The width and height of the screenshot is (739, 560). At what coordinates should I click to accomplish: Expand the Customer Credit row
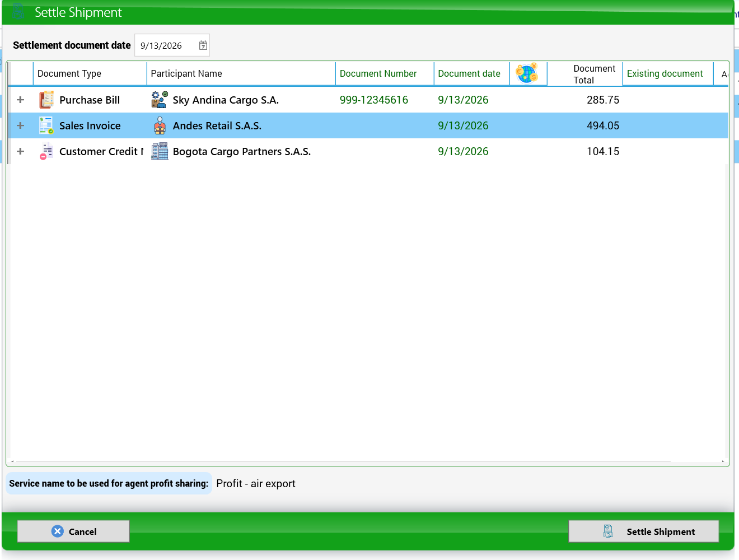pos(21,151)
